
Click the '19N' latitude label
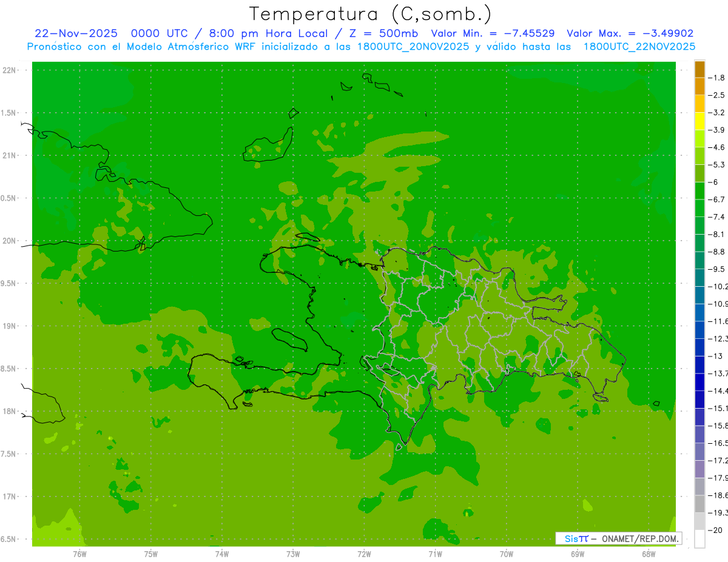(x=9, y=326)
